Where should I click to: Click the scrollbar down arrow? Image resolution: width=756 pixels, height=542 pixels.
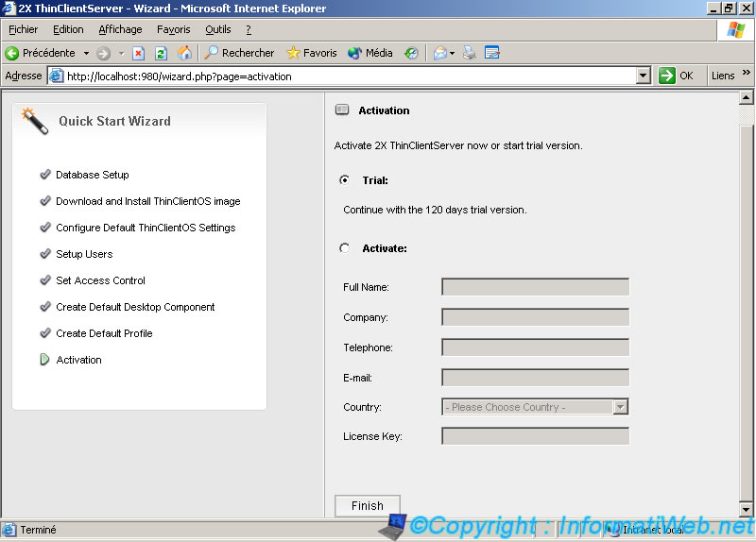click(746, 509)
